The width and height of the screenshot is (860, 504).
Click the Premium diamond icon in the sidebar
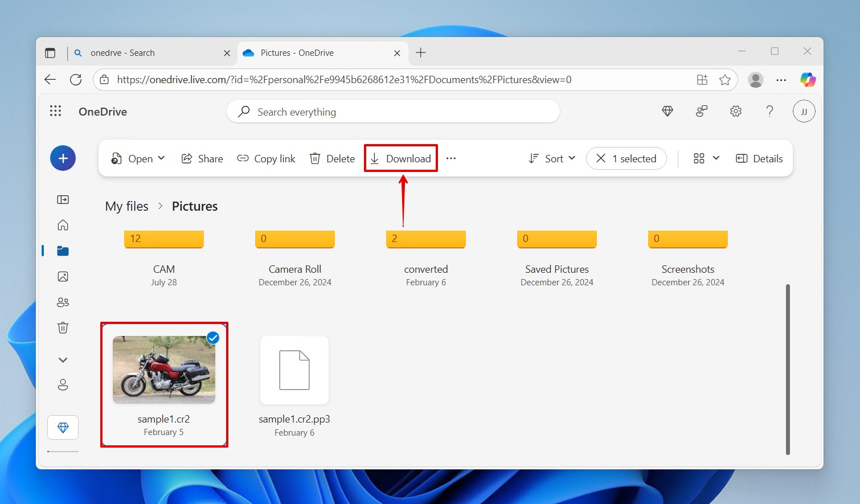(x=63, y=427)
